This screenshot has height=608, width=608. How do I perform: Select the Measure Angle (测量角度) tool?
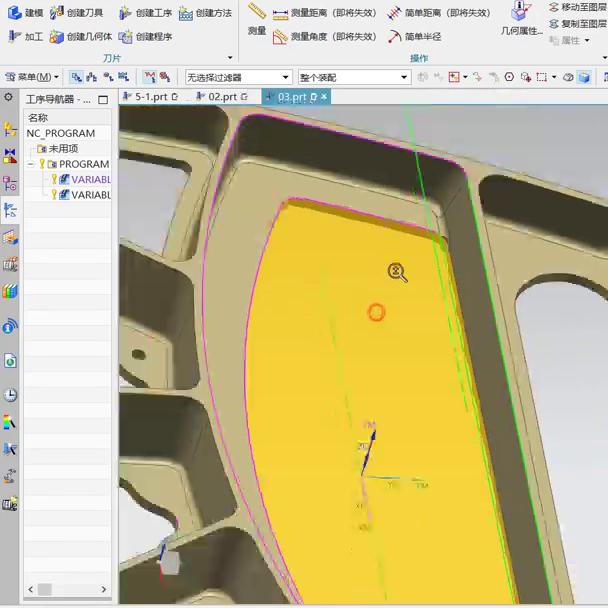[281, 37]
